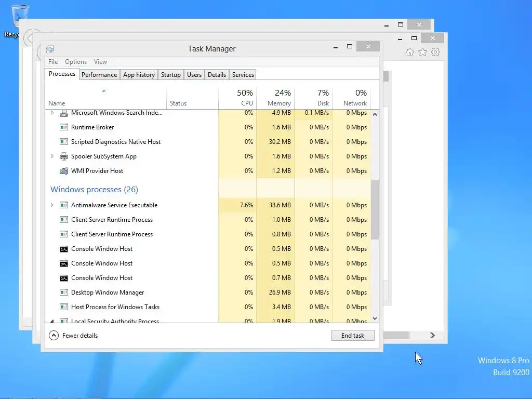Click the 26.9 MB memory value
Screen dimensions: 532x399
click(x=280, y=292)
